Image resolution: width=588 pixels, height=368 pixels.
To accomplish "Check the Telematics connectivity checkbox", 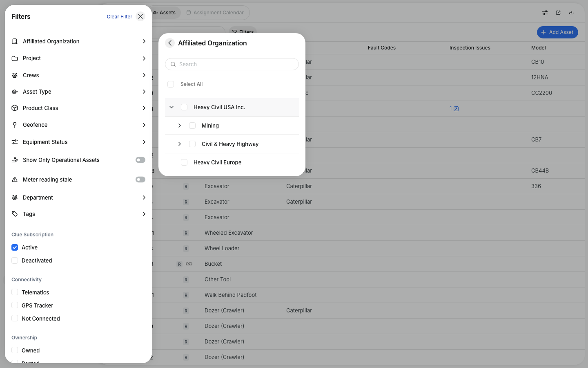I will click(15, 292).
